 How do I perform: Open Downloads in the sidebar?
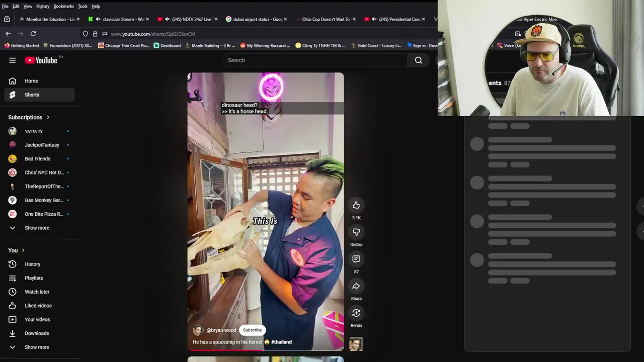coord(39,333)
